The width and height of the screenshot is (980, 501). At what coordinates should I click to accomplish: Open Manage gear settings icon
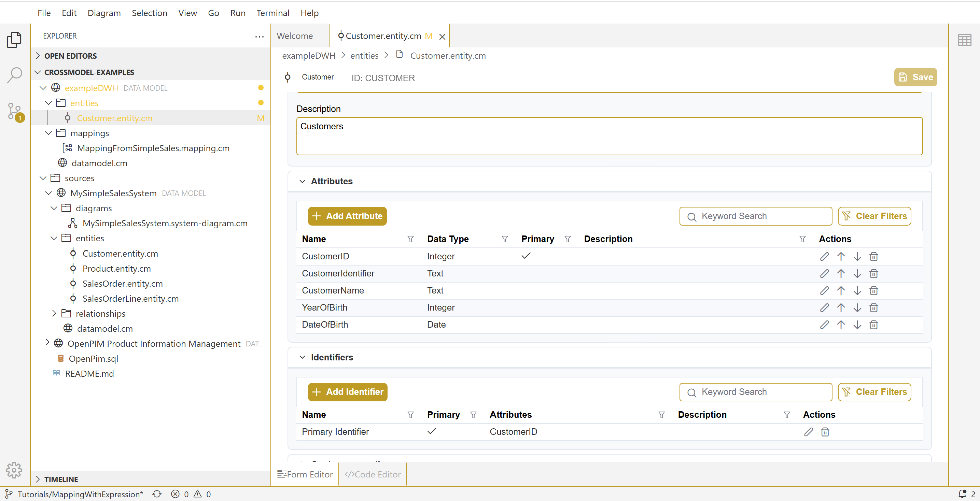[14, 470]
